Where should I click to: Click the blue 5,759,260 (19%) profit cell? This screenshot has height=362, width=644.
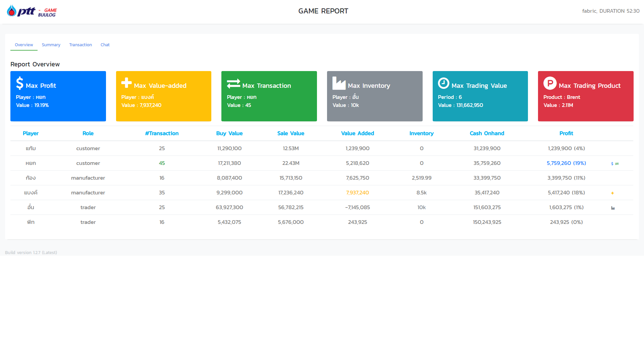[x=566, y=163]
